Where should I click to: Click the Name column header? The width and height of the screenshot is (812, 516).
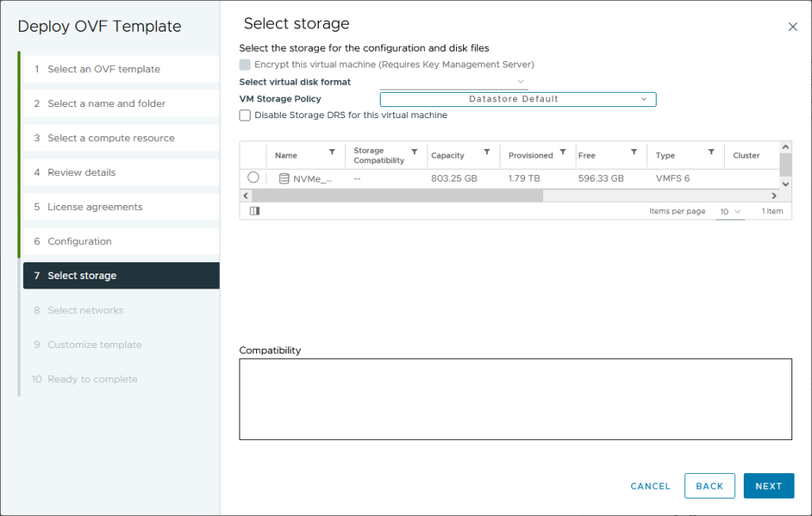pyautogui.click(x=285, y=155)
